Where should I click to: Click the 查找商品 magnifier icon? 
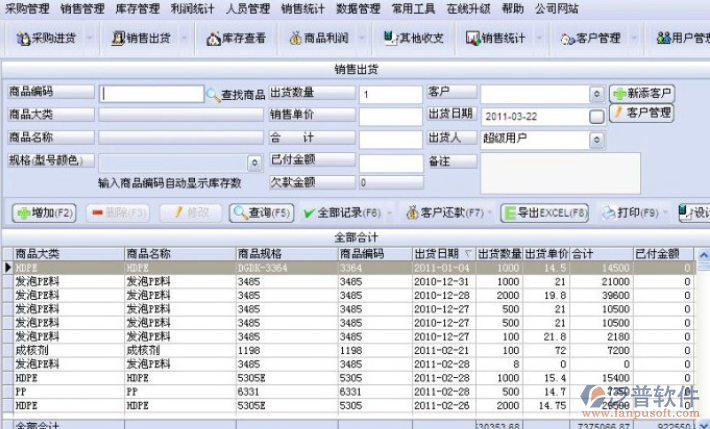[213, 94]
